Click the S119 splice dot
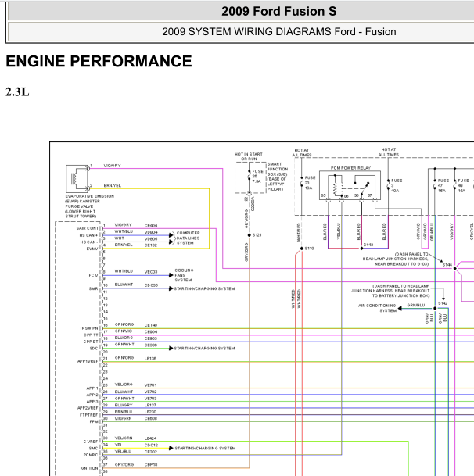The width and height of the screenshot is (474, 476). pyautogui.click(x=302, y=249)
